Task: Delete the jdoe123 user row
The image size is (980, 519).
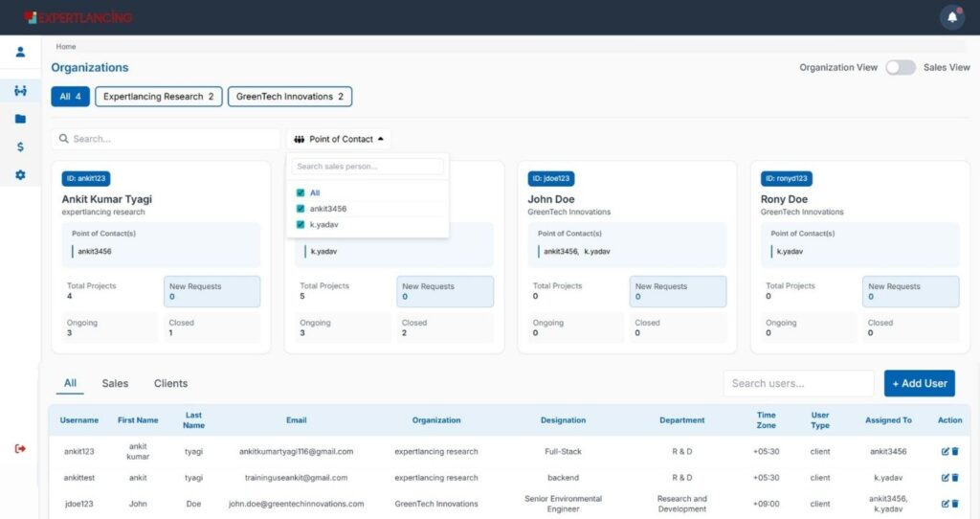Action: tap(955, 504)
